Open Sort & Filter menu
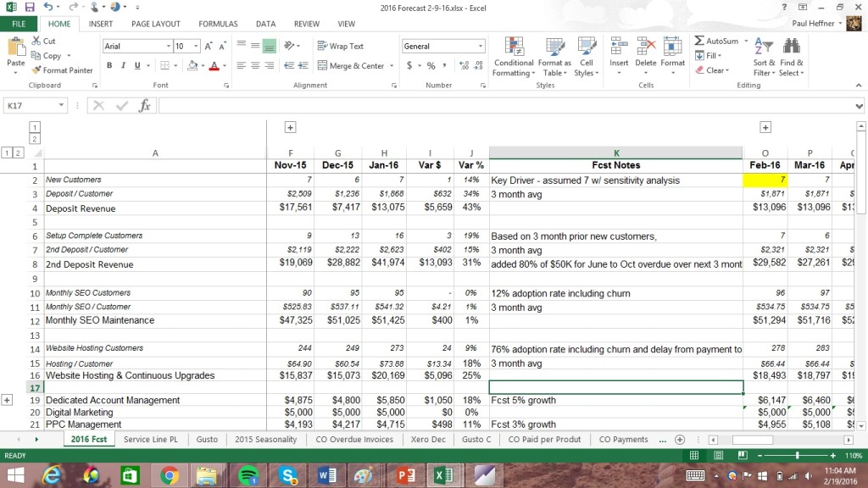Screen dimensions: 868x488 pos(764,58)
